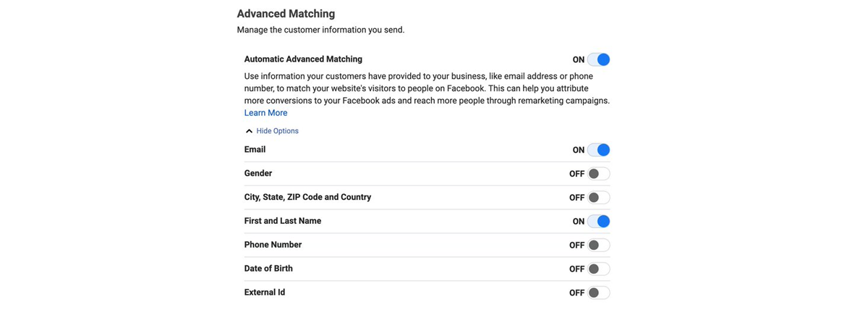Click the City, State, ZIP Code and Country label
Viewport: 868px width, 315px height.
[x=307, y=197]
